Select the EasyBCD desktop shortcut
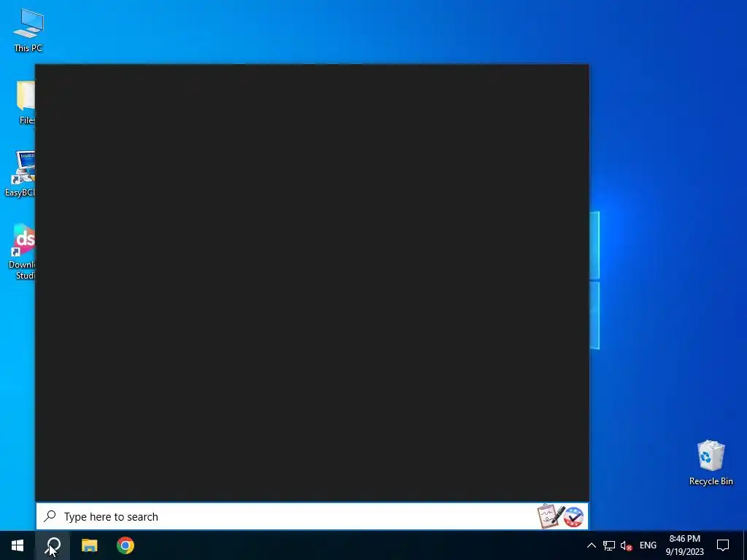Viewport: 747px width, 560px height. [21, 174]
